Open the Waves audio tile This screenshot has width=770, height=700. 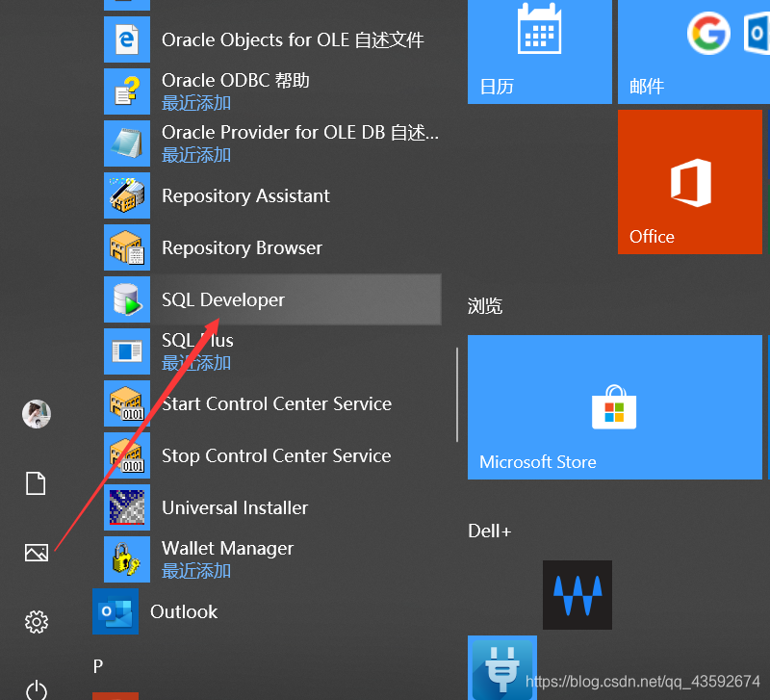[577, 595]
